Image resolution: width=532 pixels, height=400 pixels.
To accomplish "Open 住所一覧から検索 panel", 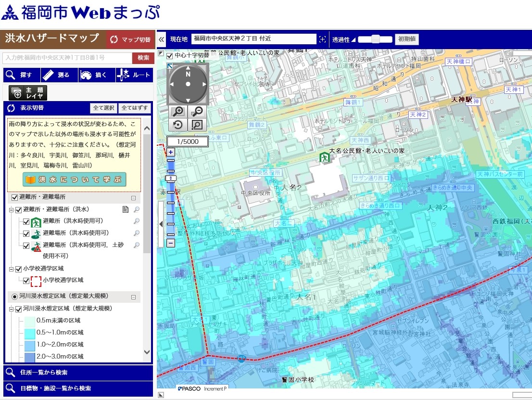I will 78,373.
